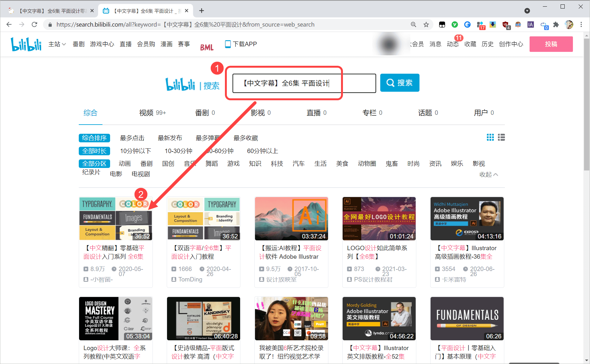The width and height of the screenshot is (590, 364).
Task: Click the address bar URL
Action: pyautogui.click(x=185, y=25)
